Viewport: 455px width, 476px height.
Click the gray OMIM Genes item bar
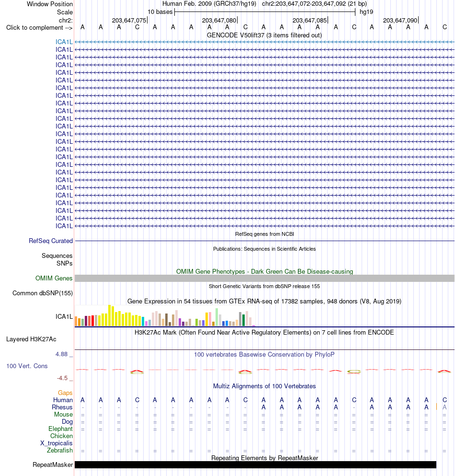[x=264, y=278]
